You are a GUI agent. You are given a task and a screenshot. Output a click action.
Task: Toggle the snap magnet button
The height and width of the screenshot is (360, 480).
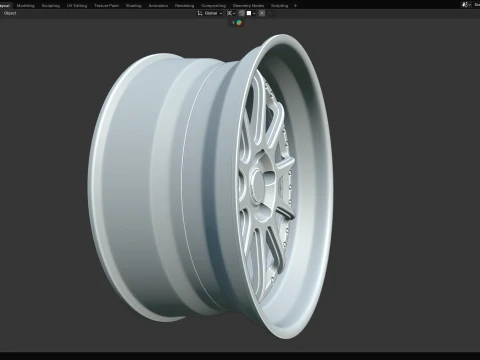tap(242, 13)
